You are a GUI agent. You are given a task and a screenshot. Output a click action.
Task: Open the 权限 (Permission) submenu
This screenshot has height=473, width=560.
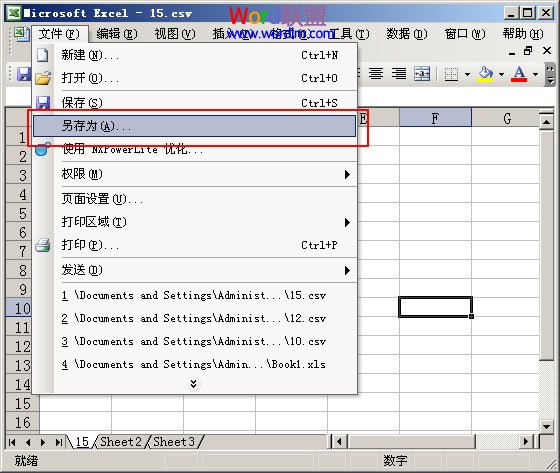point(195,174)
